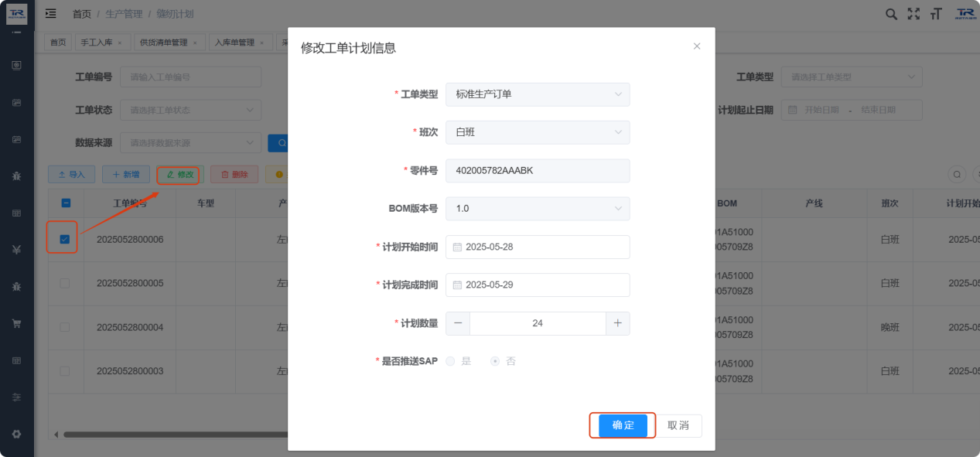Open the BOM版本号 dropdown showing 1.0
This screenshot has width=980, height=457.
tap(538, 209)
